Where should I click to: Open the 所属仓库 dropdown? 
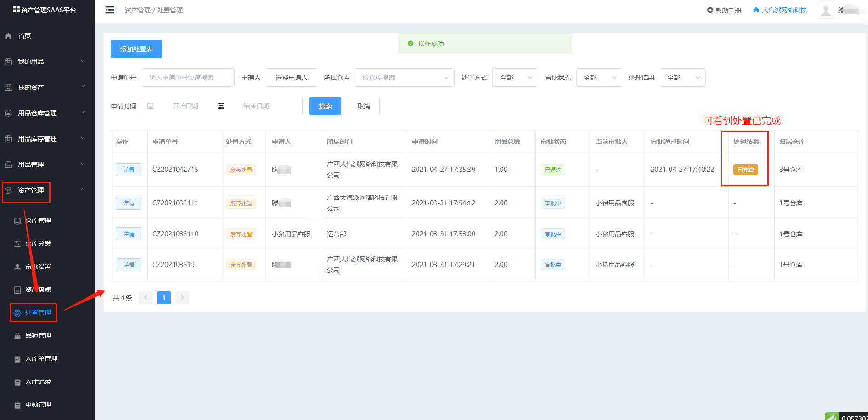click(x=405, y=78)
